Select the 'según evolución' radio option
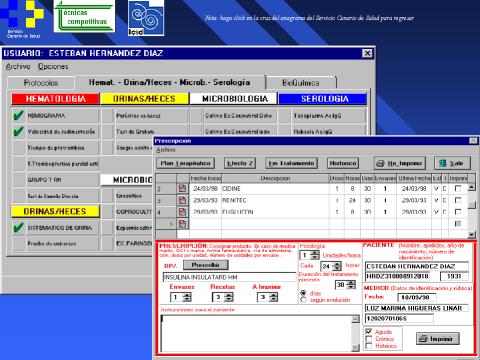Viewport: 480px width, 360px height. pyautogui.click(x=303, y=300)
